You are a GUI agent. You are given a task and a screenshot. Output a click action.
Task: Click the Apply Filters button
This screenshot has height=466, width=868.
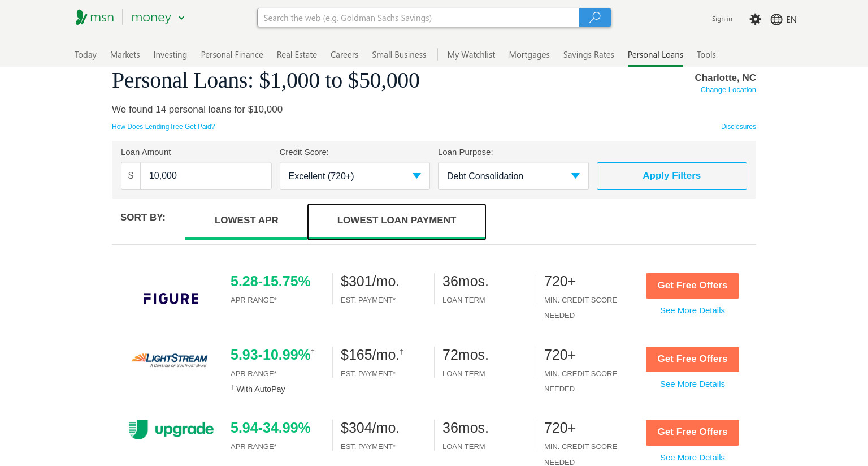tap(671, 176)
